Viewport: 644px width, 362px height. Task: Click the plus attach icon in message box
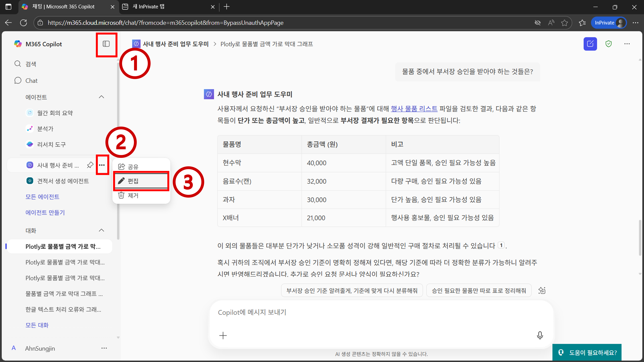223,335
